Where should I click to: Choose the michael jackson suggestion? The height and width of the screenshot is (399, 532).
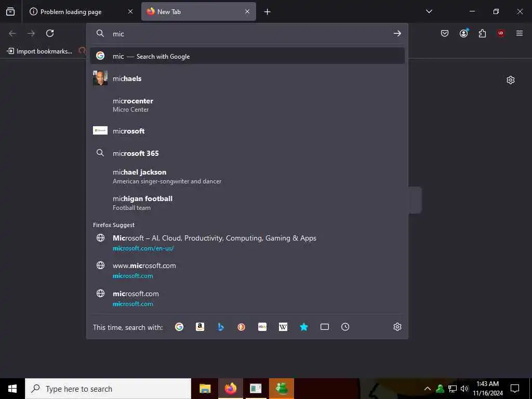click(247, 177)
